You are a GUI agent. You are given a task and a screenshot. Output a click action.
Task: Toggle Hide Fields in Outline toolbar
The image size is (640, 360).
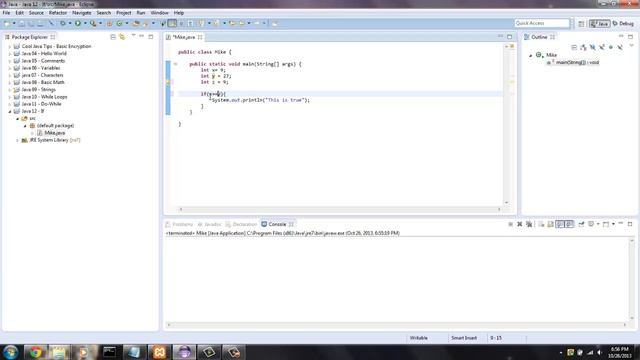pos(592,47)
